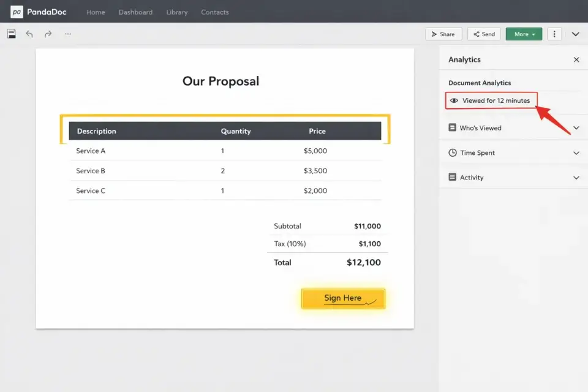Close the Analytics panel
The image size is (588, 392).
pyautogui.click(x=576, y=59)
